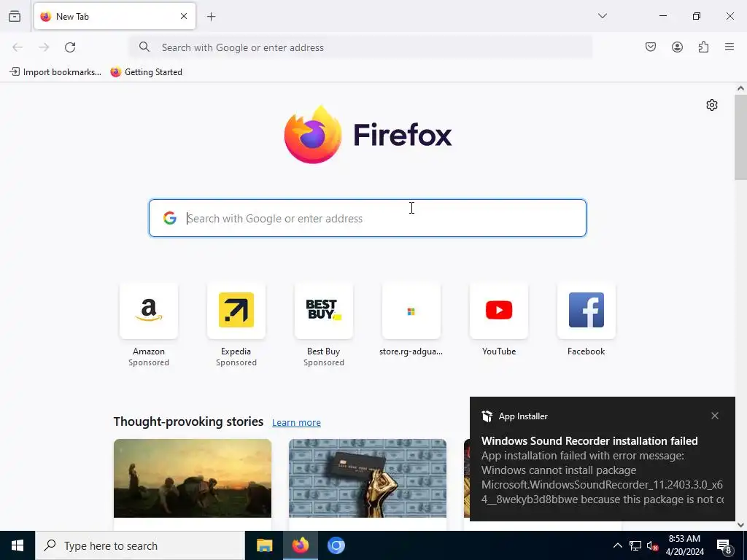The image size is (747, 560).
Task: Minimize the Firefox window
Action: point(662,16)
